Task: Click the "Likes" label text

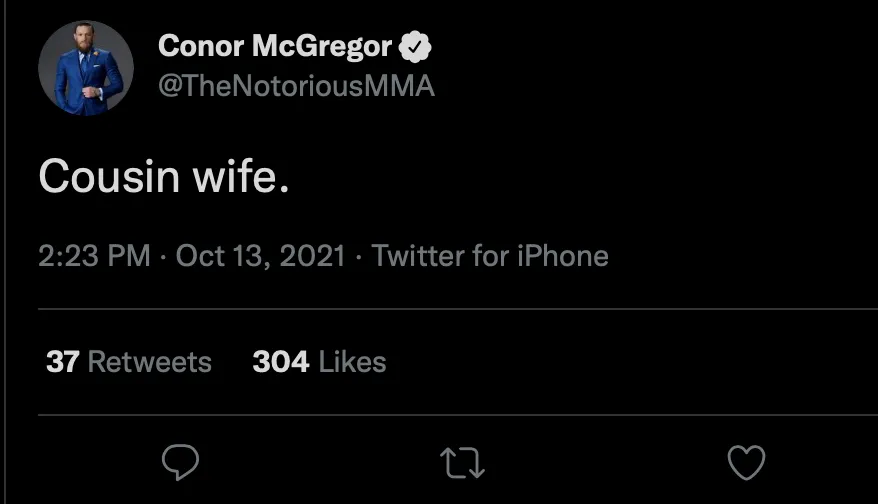Action: [352, 361]
